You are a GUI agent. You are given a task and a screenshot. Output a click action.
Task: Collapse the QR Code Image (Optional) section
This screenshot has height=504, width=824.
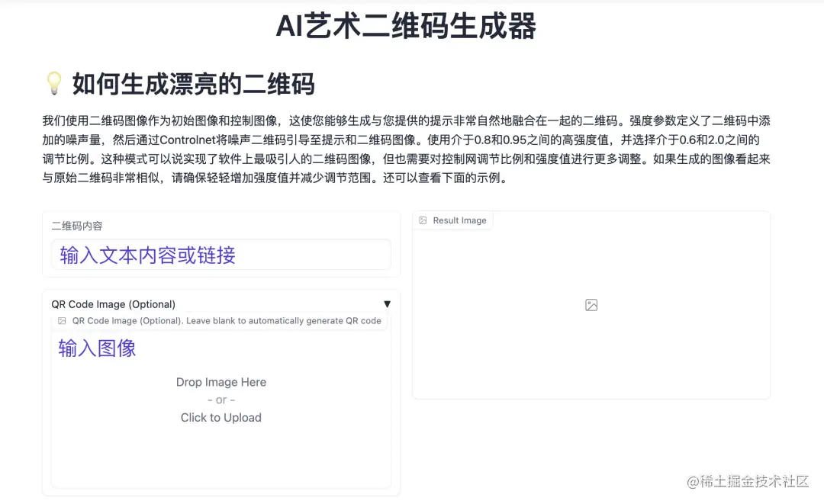pyautogui.click(x=388, y=303)
